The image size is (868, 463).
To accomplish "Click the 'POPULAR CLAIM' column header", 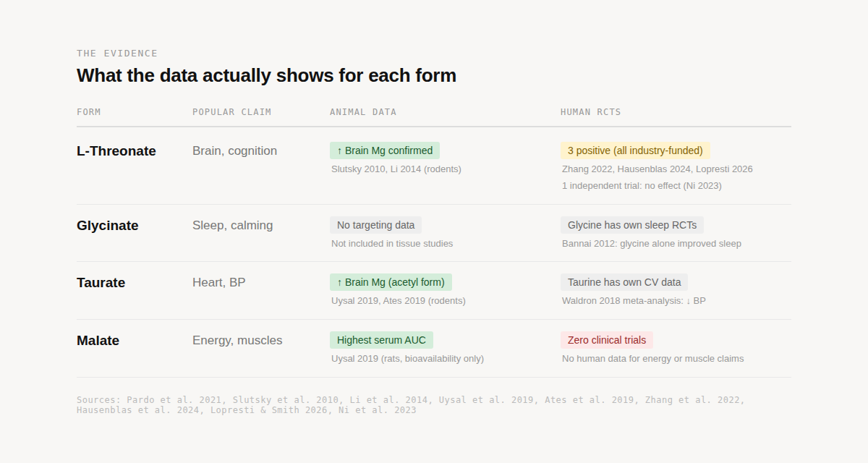I will click(x=231, y=112).
